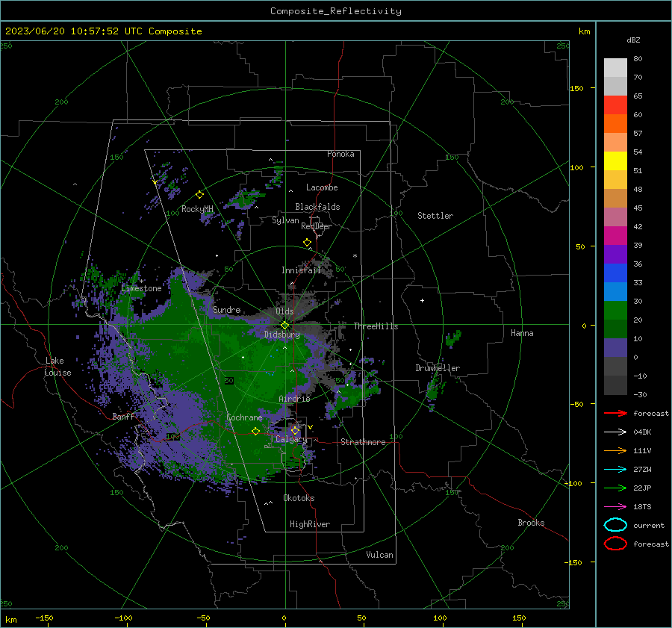Click the Airdrie city label
The height and width of the screenshot is (628, 672).
click(294, 399)
